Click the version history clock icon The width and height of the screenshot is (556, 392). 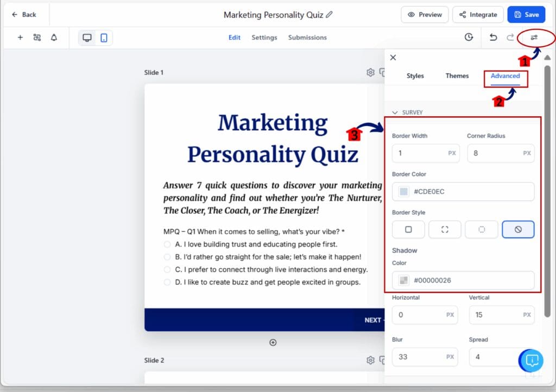tap(469, 37)
